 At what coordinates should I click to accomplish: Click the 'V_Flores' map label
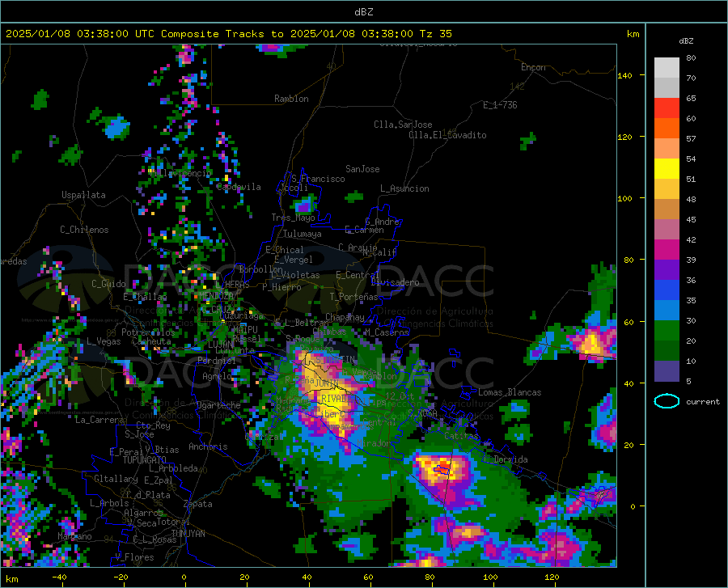point(134,557)
